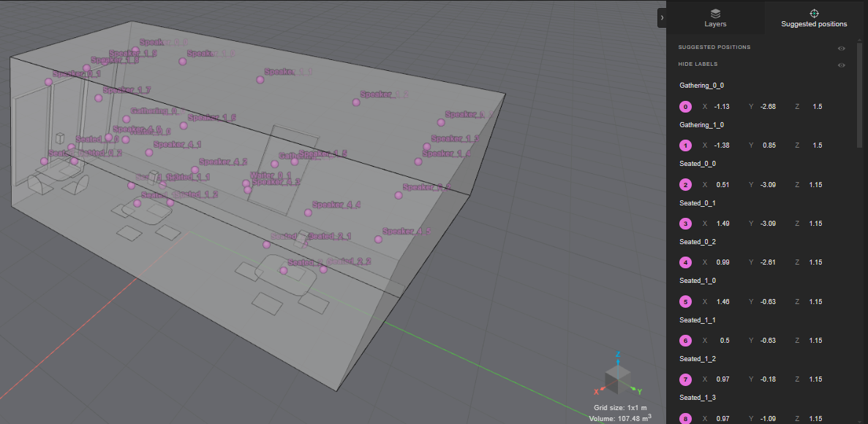Click the Layers stack icon
Screen dimensions: 868x424
pyautogui.click(x=715, y=13)
